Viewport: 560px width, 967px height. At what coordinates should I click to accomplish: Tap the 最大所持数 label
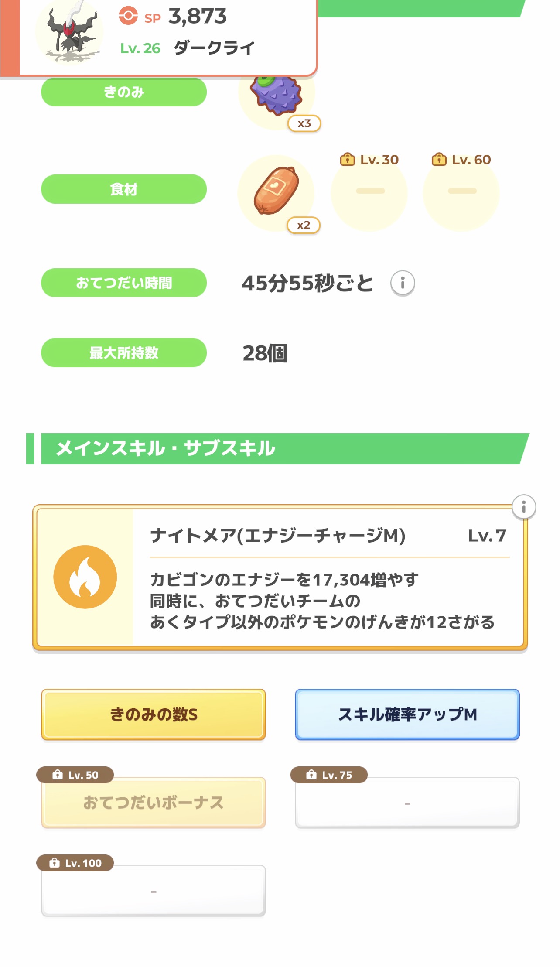click(x=124, y=352)
